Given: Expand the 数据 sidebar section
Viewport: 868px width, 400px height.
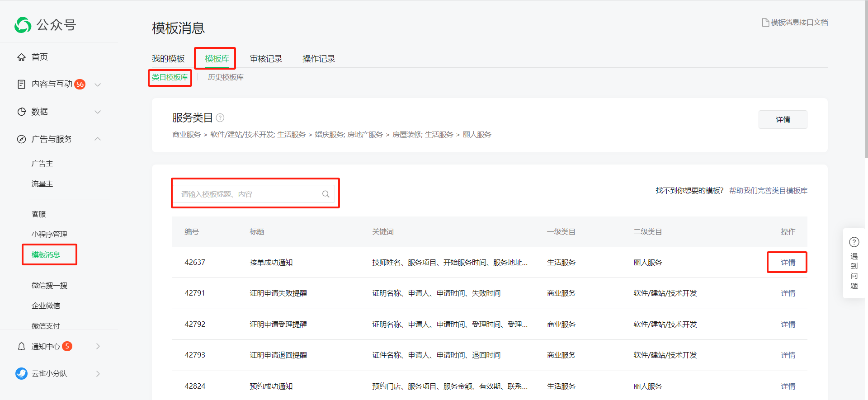Looking at the screenshot, I should 98,112.
